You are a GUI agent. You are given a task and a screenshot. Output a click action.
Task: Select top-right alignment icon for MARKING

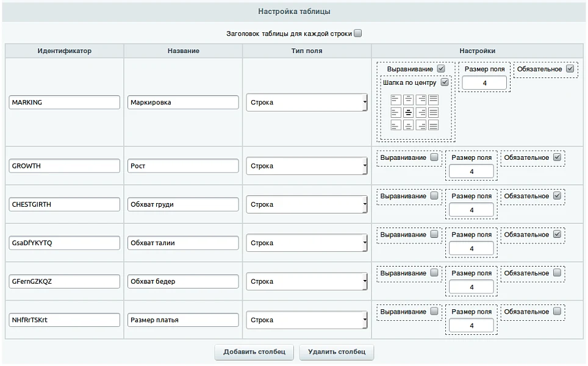[x=421, y=100]
